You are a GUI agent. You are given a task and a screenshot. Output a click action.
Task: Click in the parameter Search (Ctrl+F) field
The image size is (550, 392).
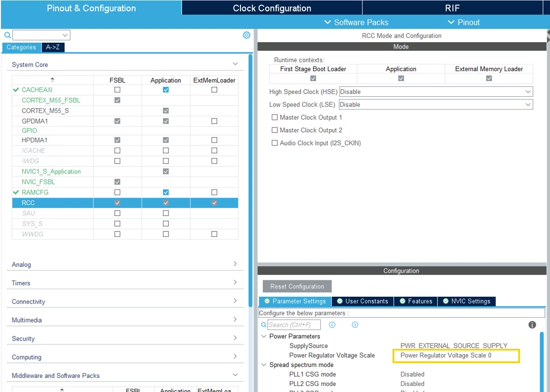pos(294,325)
